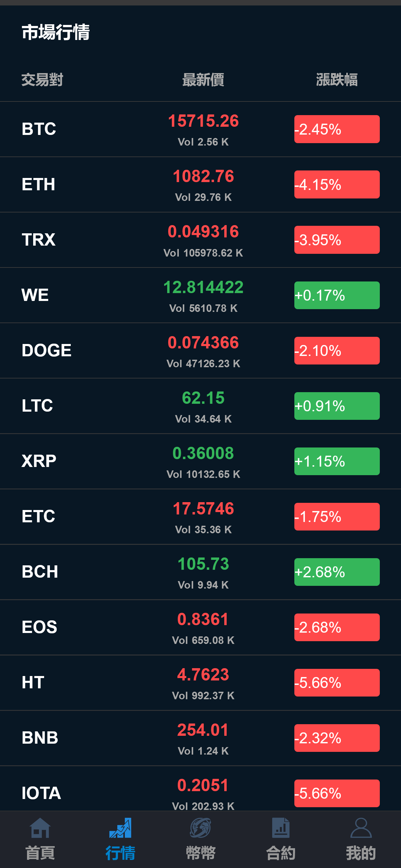Tap the ETC -1.75% red badge
The width and height of the screenshot is (401, 868).
click(x=337, y=516)
